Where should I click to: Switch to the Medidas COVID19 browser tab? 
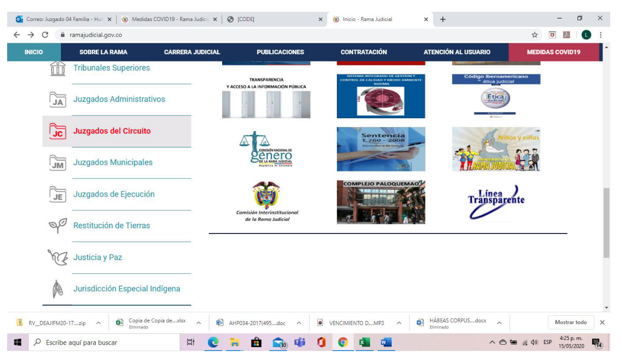pos(169,19)
